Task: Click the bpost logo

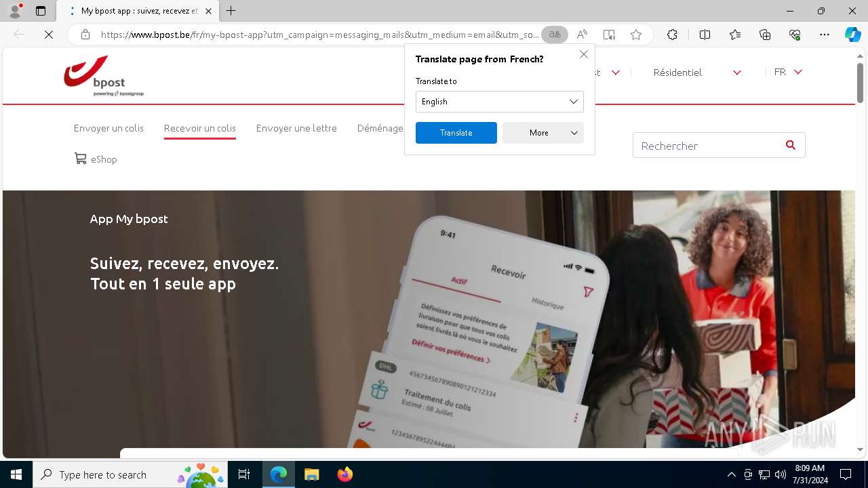Action: click(x=104, y=76)
